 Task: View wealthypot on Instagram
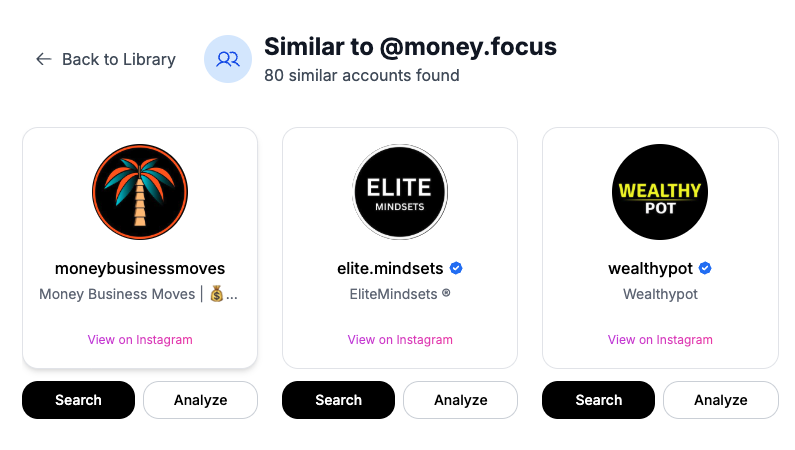coord(660,339)
